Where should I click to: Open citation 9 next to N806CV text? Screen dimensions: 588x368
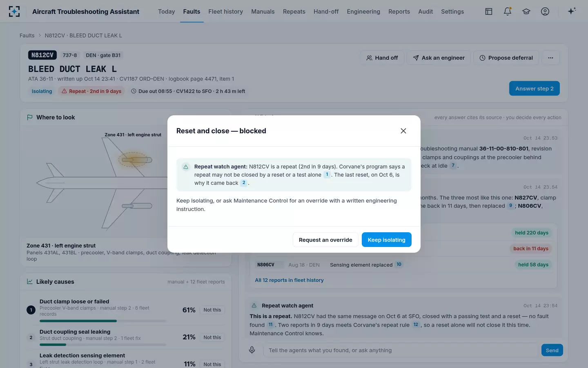[510, 206]
